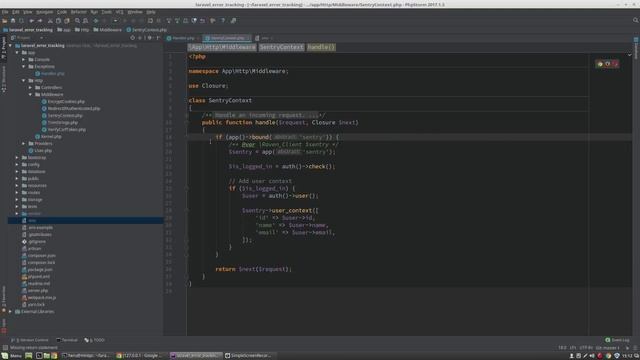
Task: Select Kernel.php in project tree
Action: pyautogui.click(x=49, y=137)
